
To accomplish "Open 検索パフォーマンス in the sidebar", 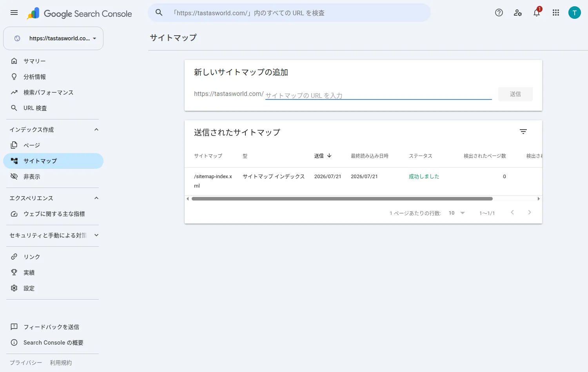I will click(x=53, y=92).
